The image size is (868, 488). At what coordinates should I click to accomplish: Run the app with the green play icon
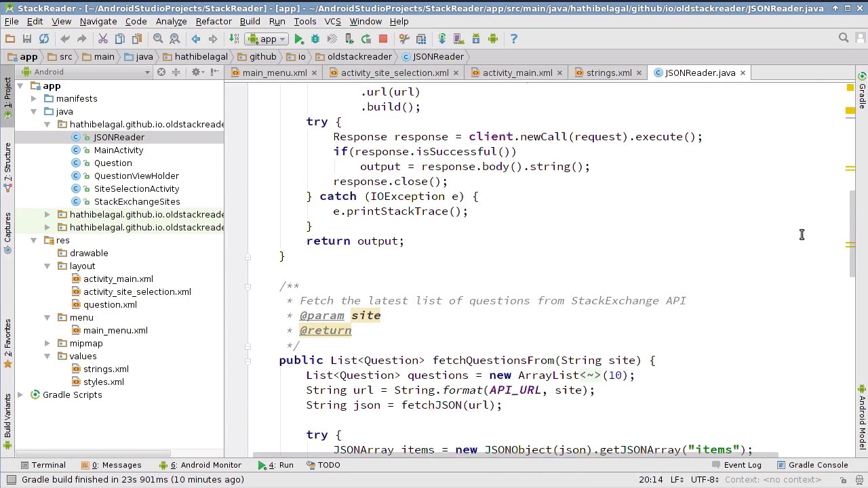tap(298, 39)
